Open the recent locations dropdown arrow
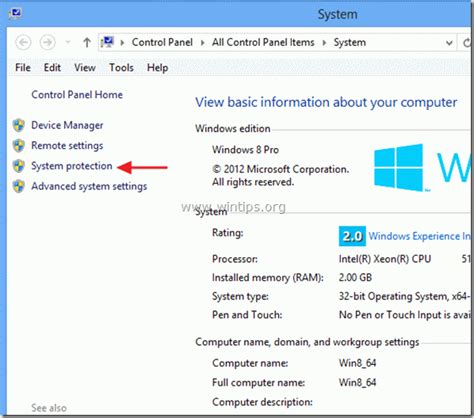The image size is (474, 418). 68,43
